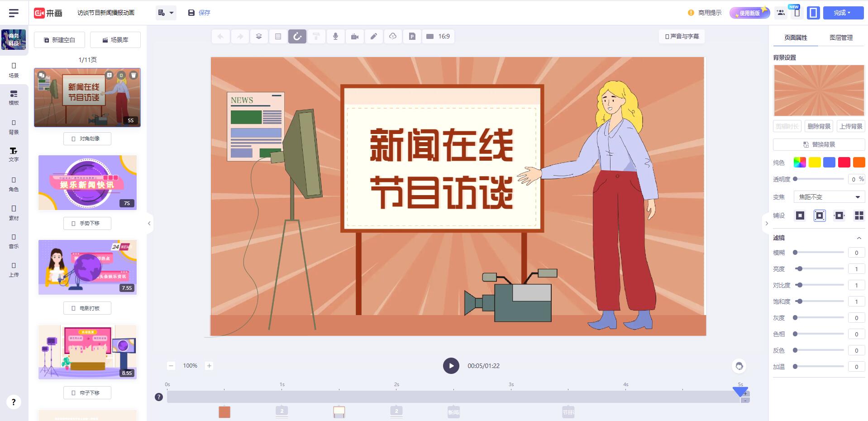Click the Delete Background button
The width and height of the screenshot is (868, 421).
pyautogui.click(x=819, y=126)
